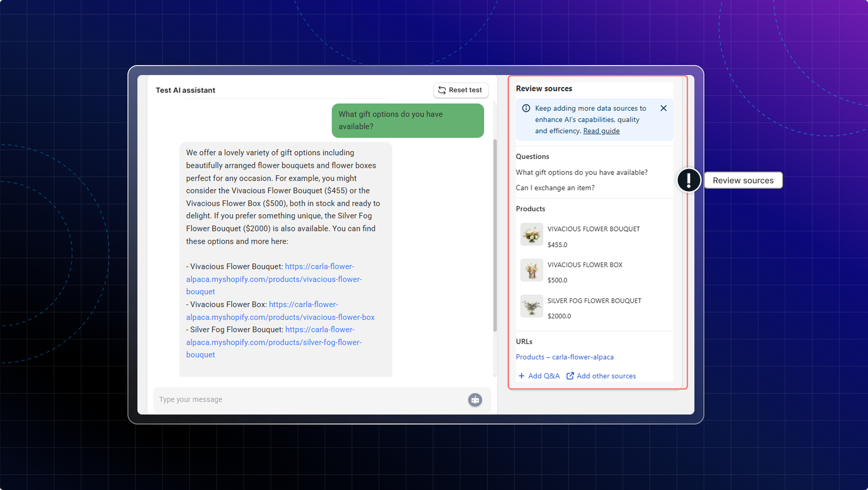
Task: Click the Reset test button
Action: point(460,90)
